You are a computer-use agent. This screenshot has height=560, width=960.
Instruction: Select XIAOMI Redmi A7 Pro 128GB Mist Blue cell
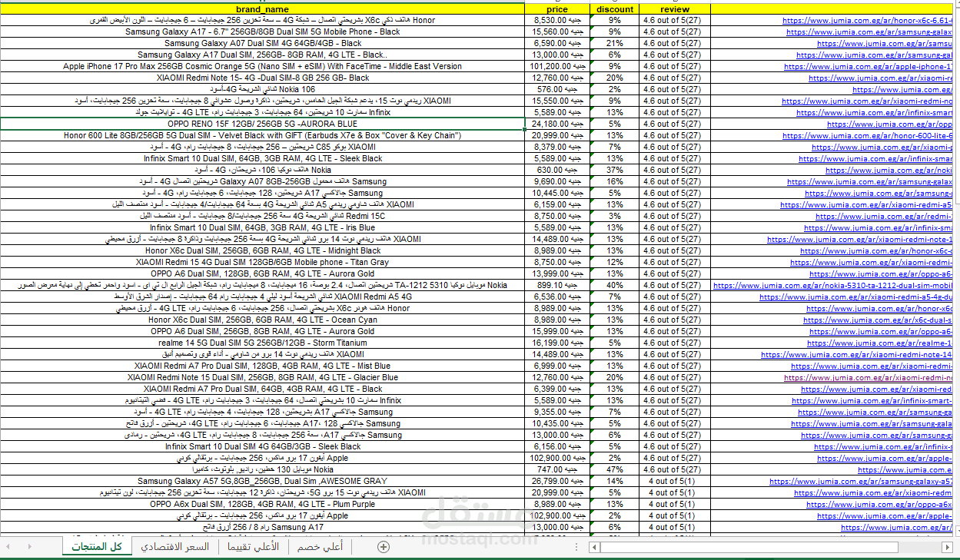[263, 366]
